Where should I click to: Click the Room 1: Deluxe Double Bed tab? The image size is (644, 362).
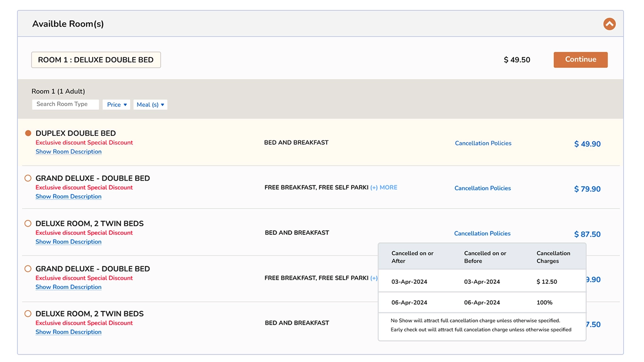[x=96, y=60]
